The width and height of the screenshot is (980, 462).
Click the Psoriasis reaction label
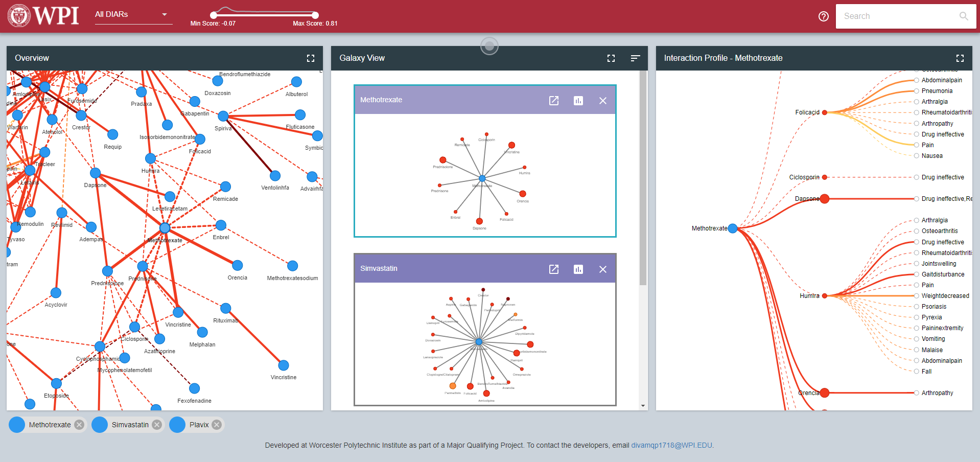click(x=934, y=307)
